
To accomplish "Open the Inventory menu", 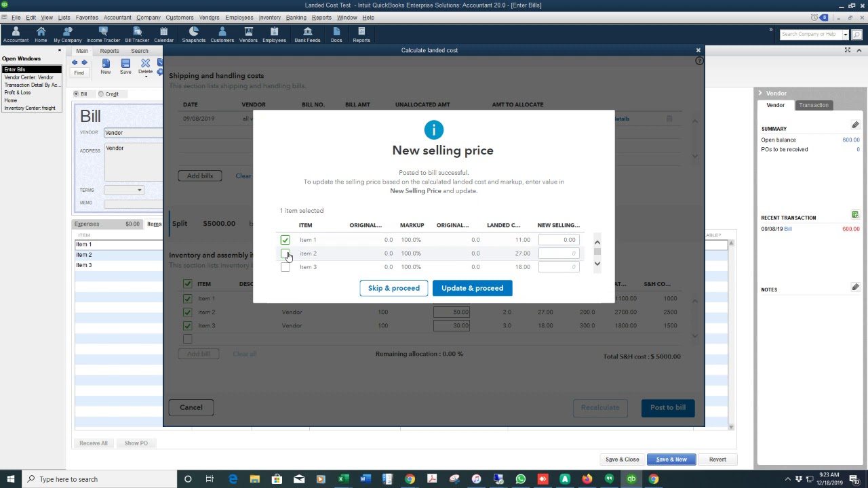I will click(x=270, y=18).
